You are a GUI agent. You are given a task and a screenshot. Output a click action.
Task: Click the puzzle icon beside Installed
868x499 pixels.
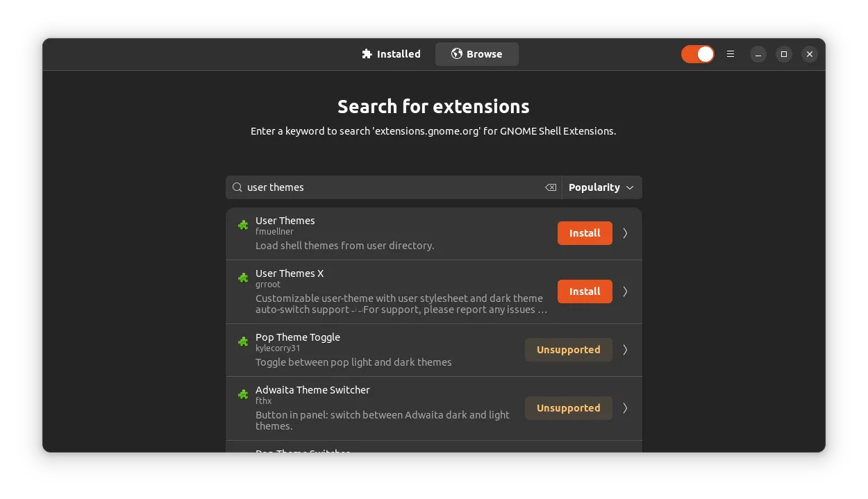click(x=366, y=53)
